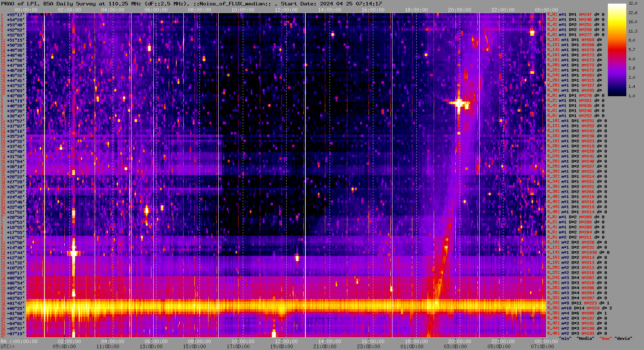
Task: Click the bright yellow band on the +00°25' row
Action: point(285,307)
